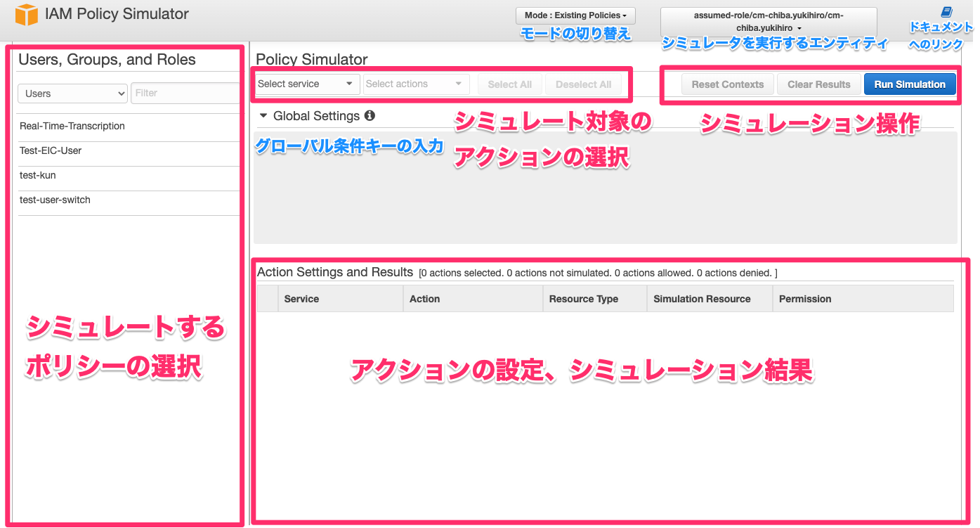The image size is (980, 528).
Task: Open the Select actions dropdown
Action: point(416,83)
